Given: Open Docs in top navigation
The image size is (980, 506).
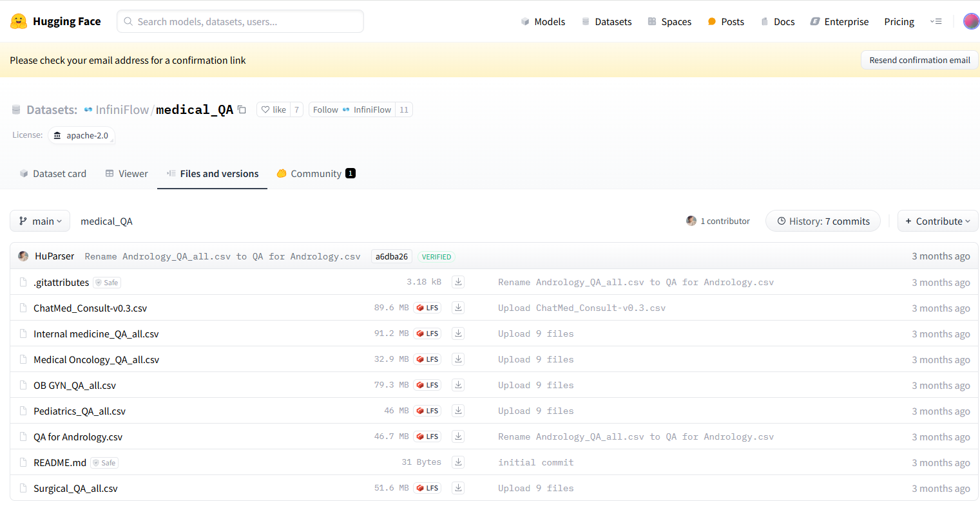Looking at the screenshot, I should 778,22.
